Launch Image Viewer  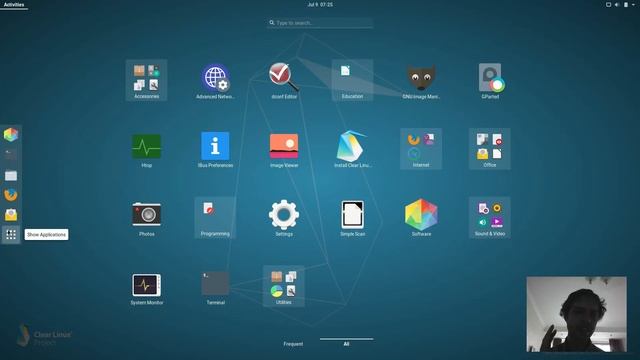pyautogui.click(x=284, y=149)
